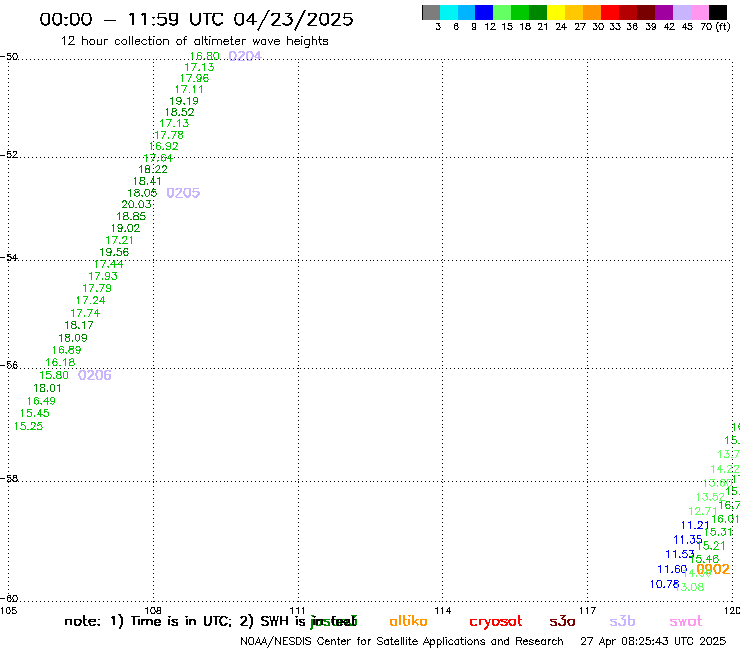Select the 18.09 wave height
740x650 pixels.
(x=73, y=338)
